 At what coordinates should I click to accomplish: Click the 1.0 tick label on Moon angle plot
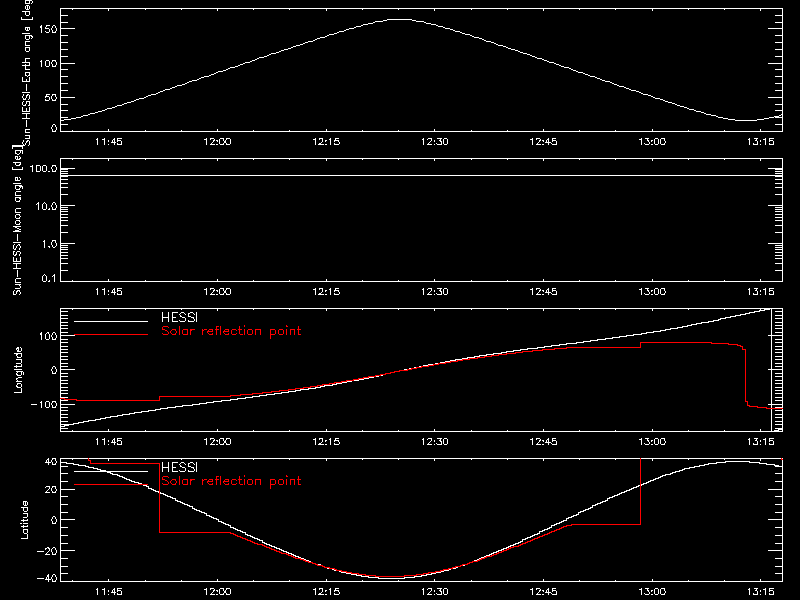point(49,244)
